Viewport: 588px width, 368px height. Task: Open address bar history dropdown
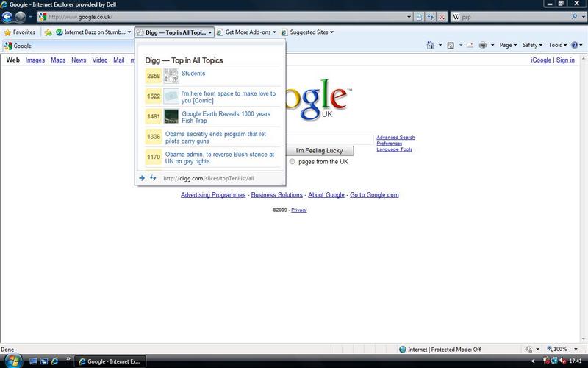(x=409, y=17)
